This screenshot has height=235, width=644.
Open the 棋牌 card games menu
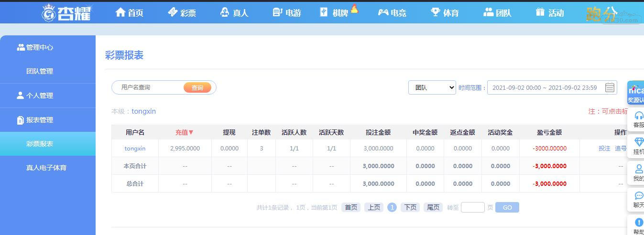pos(339,12)
